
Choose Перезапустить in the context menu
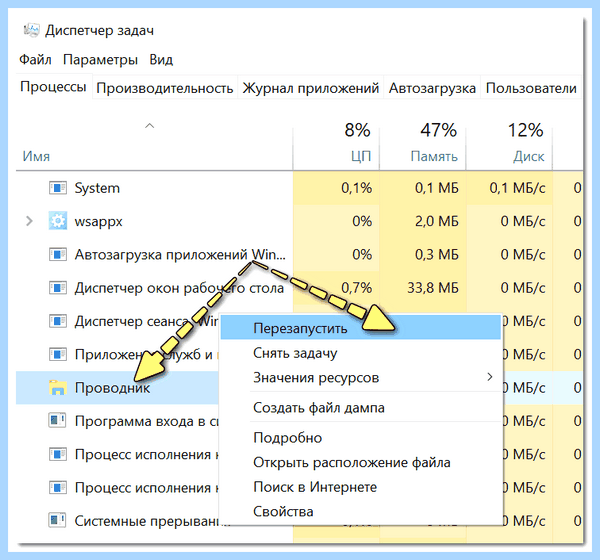361,328
